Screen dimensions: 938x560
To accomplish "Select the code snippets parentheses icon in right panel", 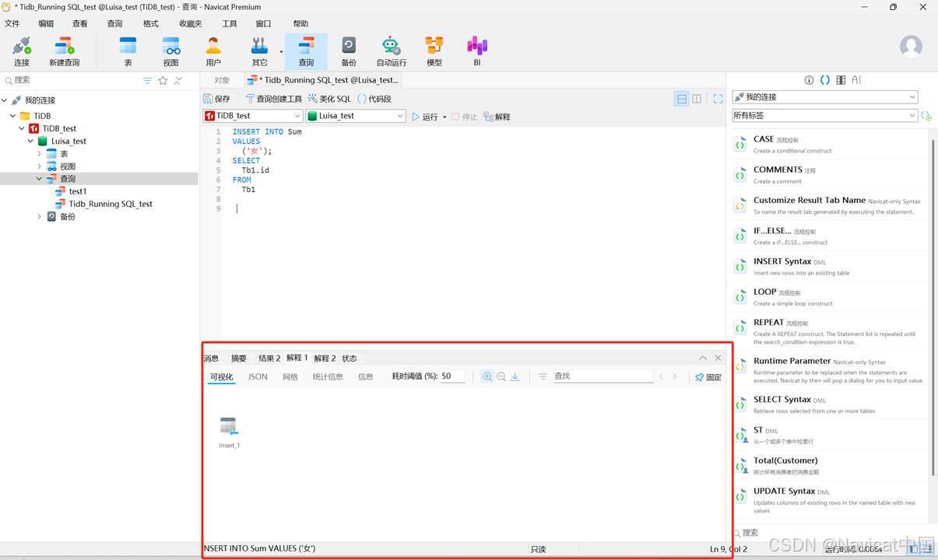I will [x=825, y=80].
